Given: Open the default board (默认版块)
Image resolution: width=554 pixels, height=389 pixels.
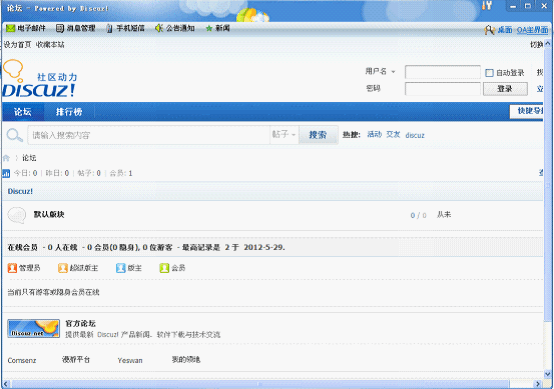Looking at the screenshot, I should click(x=49, y=214).
